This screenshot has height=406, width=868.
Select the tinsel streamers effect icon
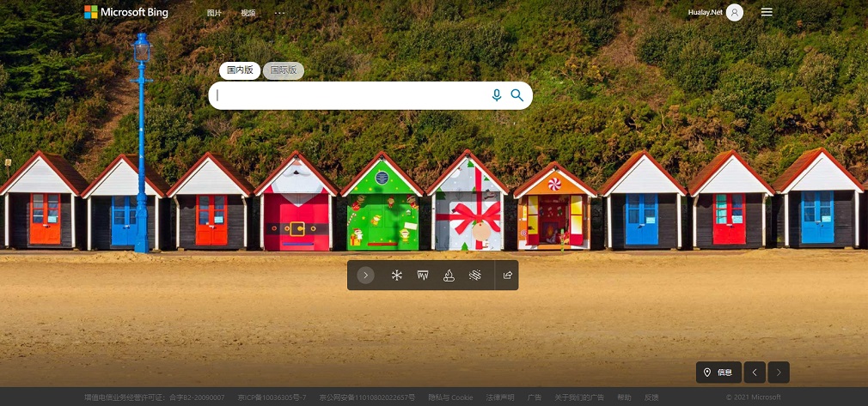[x=474, y=276]
